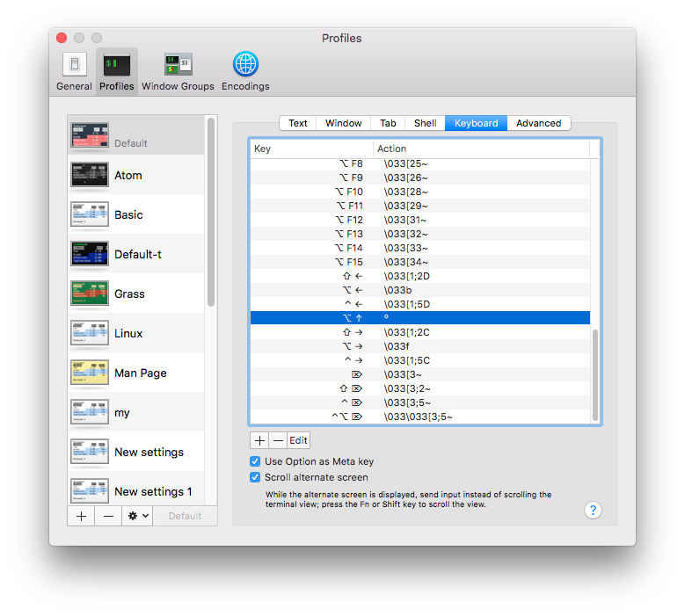The image size is (685, 616).
Task: Select the highlighted Option Up Arrow row
Action: point(419,318)
